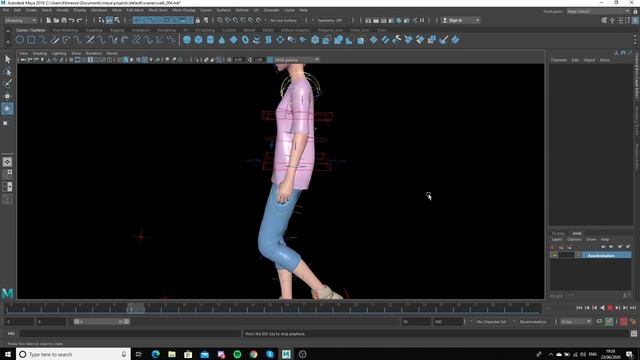
Task: Switch to four view layout
Action: click(7, 174)
